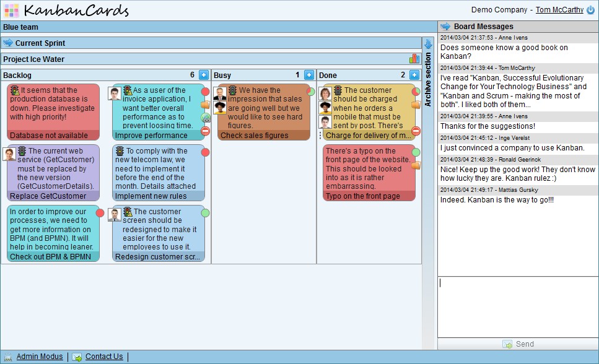Click the blocked sign on Charge for delivery card
This screenshot has height=364, width=599.
416,131
